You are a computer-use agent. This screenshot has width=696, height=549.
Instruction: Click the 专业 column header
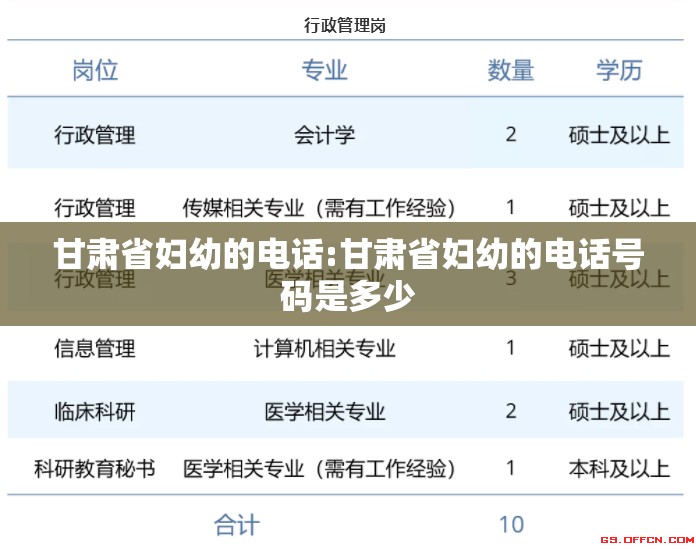(x=325, y=70)
